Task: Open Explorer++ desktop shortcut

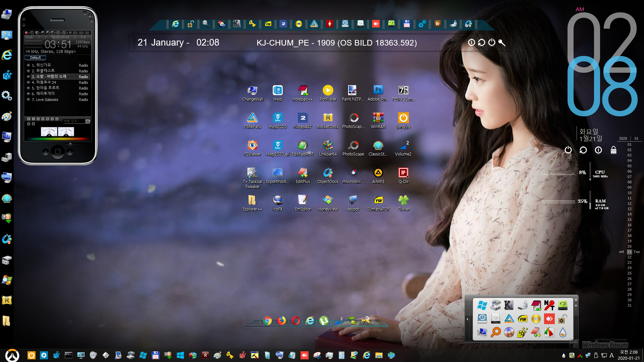Action: click(x=252, y=203)
